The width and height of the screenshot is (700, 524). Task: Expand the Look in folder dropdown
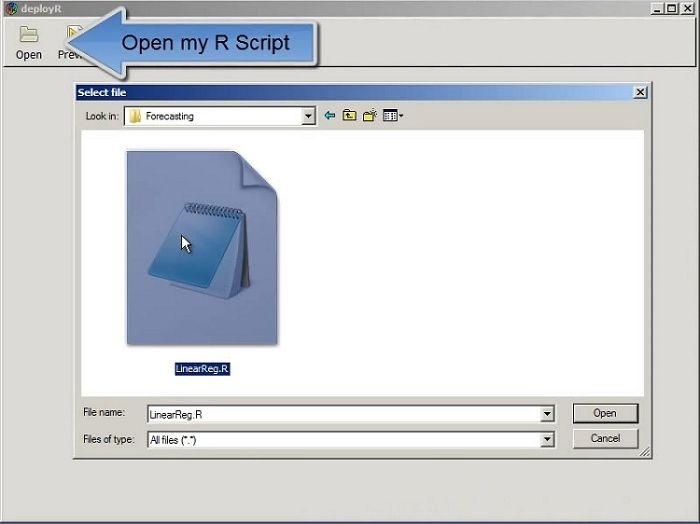pyautogui.click(x=308, y=116)
